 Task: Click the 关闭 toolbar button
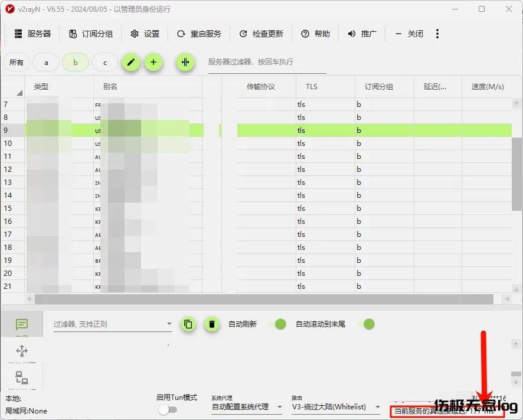click(x=409, y=34)
